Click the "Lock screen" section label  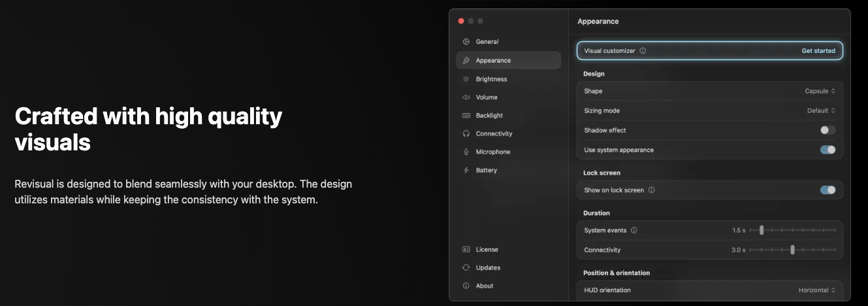point(602,173)
